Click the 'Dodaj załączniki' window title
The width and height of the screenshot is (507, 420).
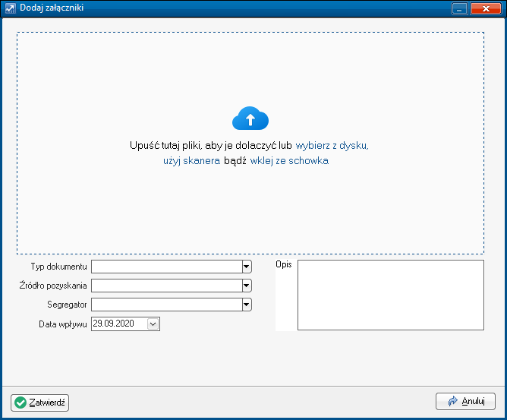pos(52,8)
